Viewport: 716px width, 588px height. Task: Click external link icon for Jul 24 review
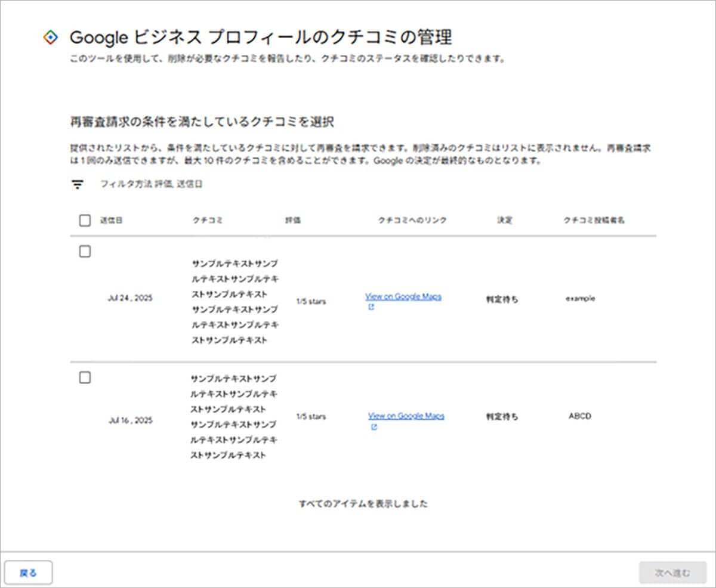pyautogui.click(x=371, y=308)
